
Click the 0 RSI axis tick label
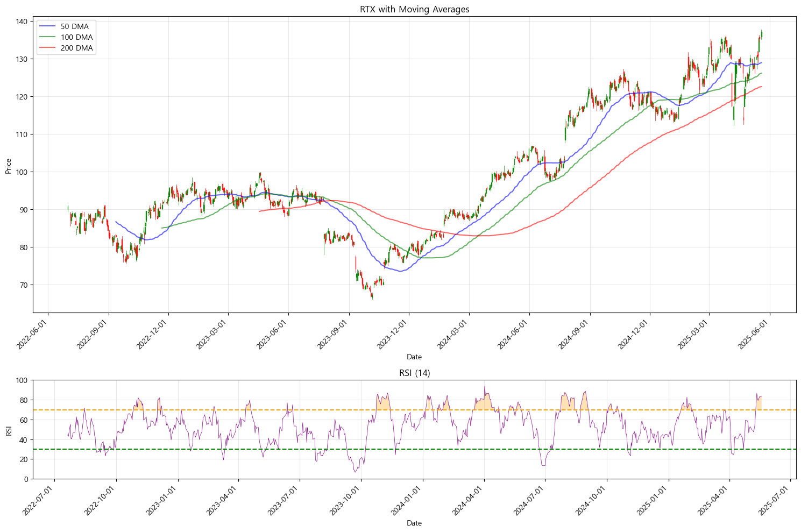coord(26,479)
